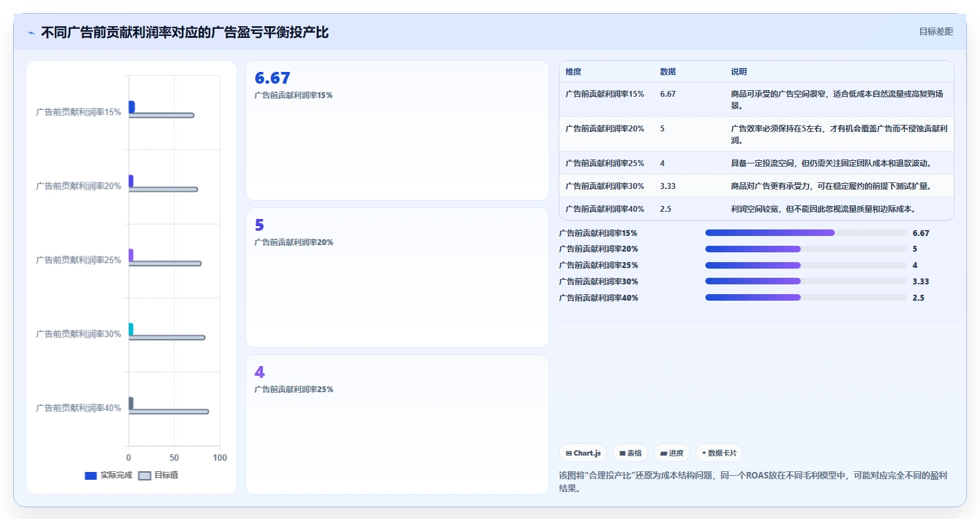The image size is (980, 519).
Task: Select the 表格 tag button
Action: [x=631, y=453]
